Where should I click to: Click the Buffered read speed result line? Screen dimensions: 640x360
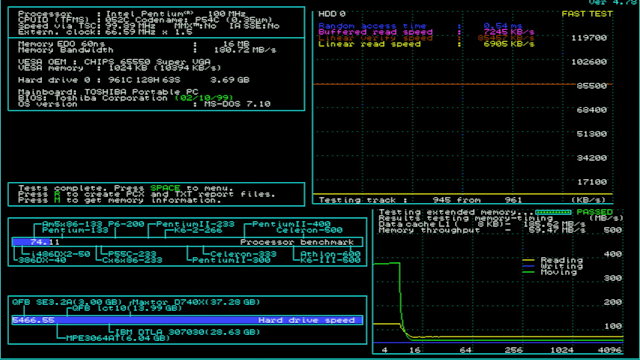tap(426, 32)
